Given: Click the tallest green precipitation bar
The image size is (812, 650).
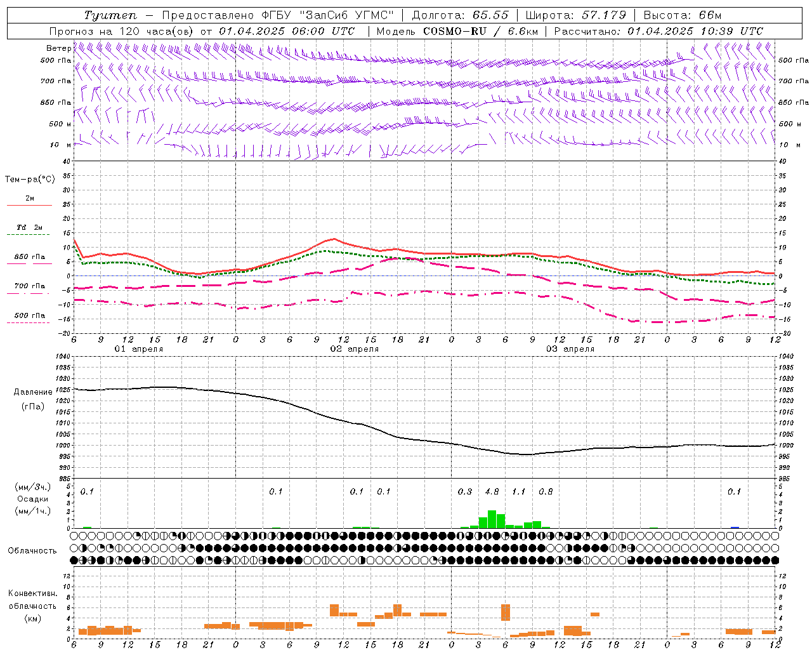Looking at the screenshot, I should pos(492,519).
